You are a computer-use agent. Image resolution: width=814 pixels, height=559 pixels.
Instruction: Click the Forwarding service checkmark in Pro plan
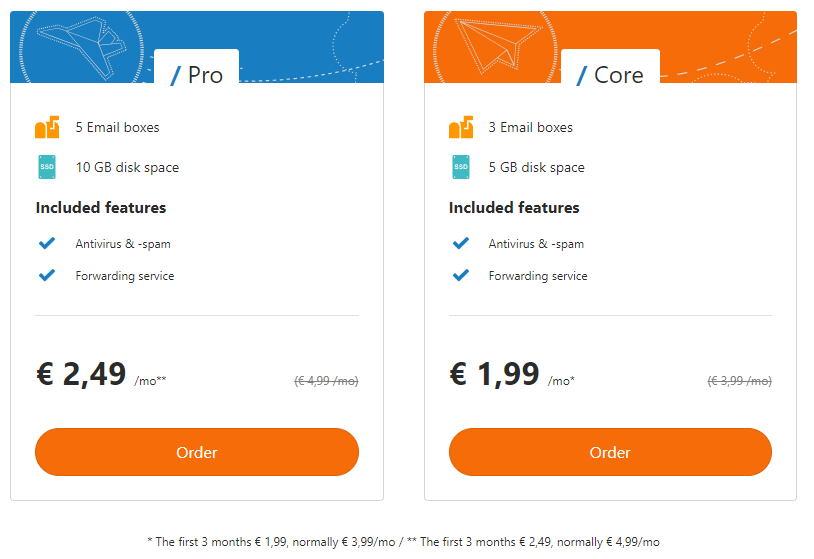coord(46,275)
